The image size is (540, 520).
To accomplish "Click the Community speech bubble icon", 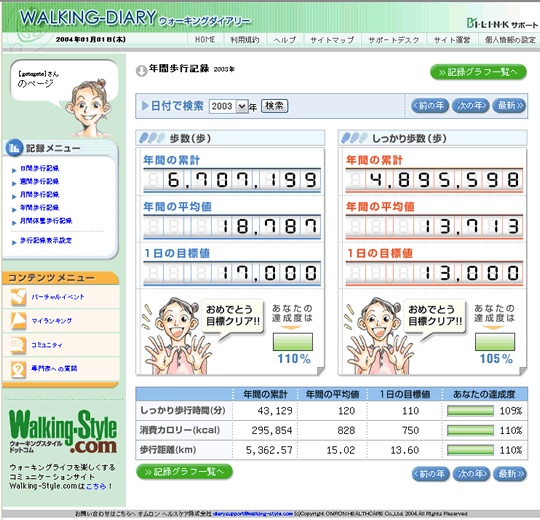I will tap(18, 345).
